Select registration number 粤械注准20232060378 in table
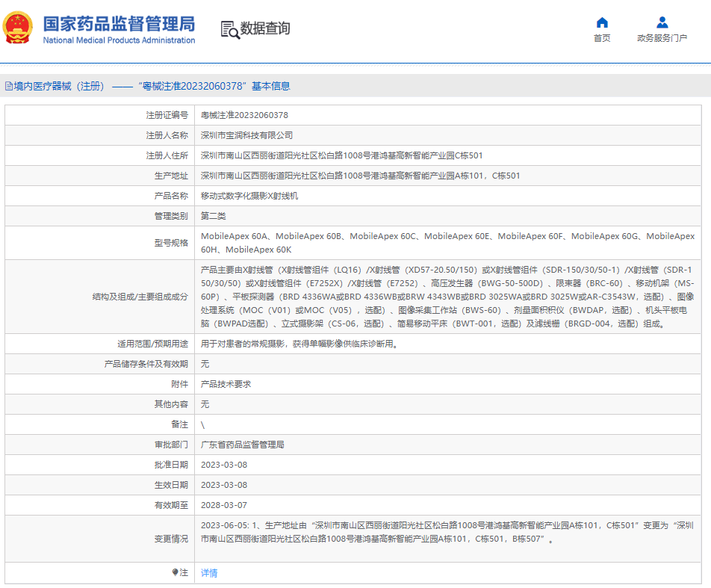 coord(244,115)
